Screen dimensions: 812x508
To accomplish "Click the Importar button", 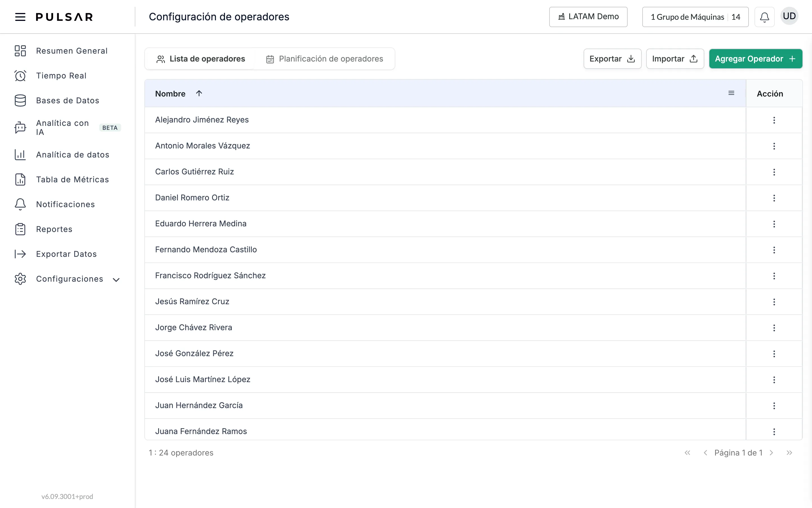I will pos(675,59).
